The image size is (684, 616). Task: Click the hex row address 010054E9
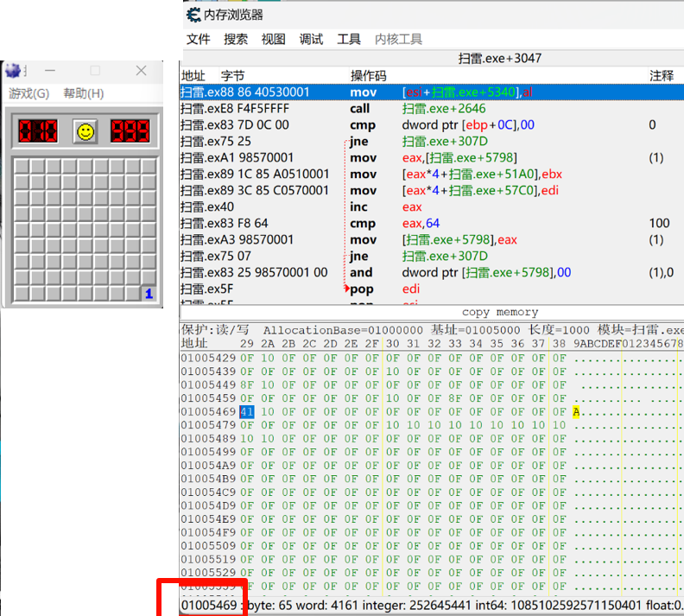[x=208, y=518]
